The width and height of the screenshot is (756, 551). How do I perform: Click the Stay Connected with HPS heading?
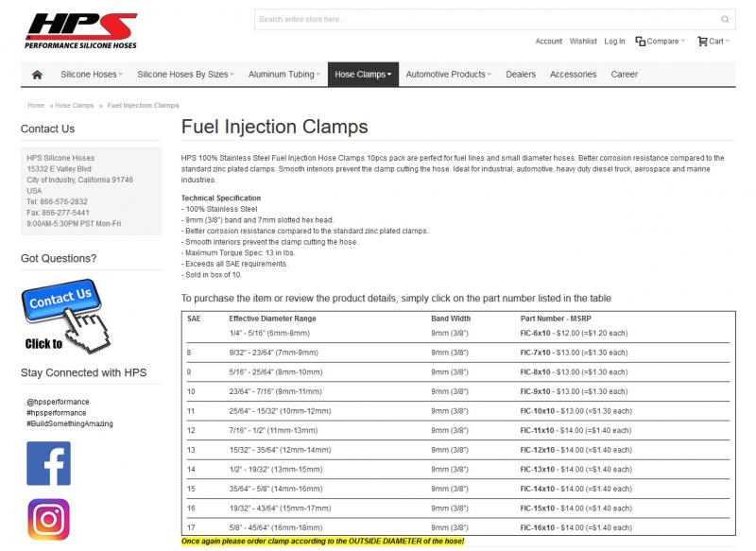83,372
